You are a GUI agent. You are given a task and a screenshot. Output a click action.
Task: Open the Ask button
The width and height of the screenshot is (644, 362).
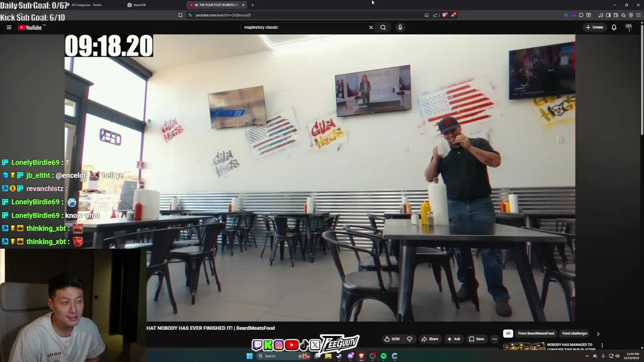point(454,339)
